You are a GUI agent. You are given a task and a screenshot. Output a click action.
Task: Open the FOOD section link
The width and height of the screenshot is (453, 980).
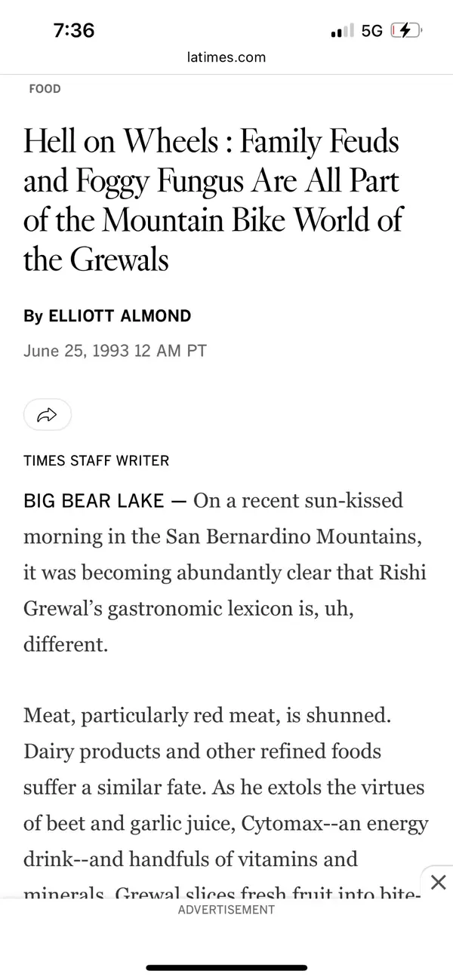[45, 89]
